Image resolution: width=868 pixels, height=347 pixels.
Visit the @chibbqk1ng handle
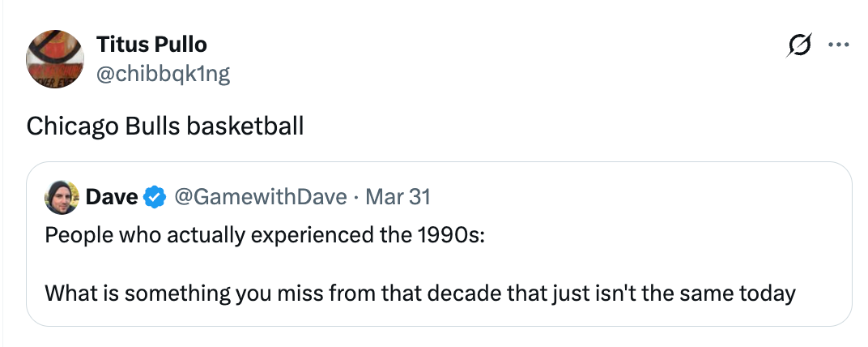tap(163, 74)
